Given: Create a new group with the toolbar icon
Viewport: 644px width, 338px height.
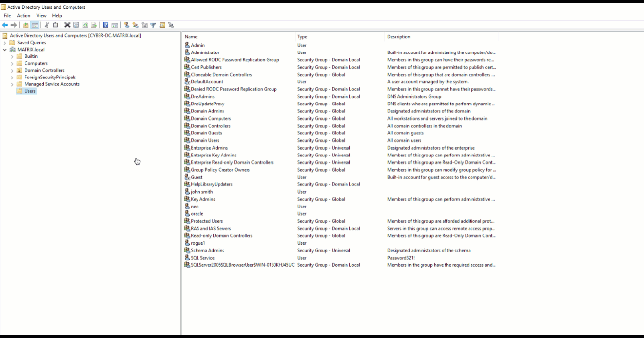Looking at the screenshot, I should [x=135, y=25].
